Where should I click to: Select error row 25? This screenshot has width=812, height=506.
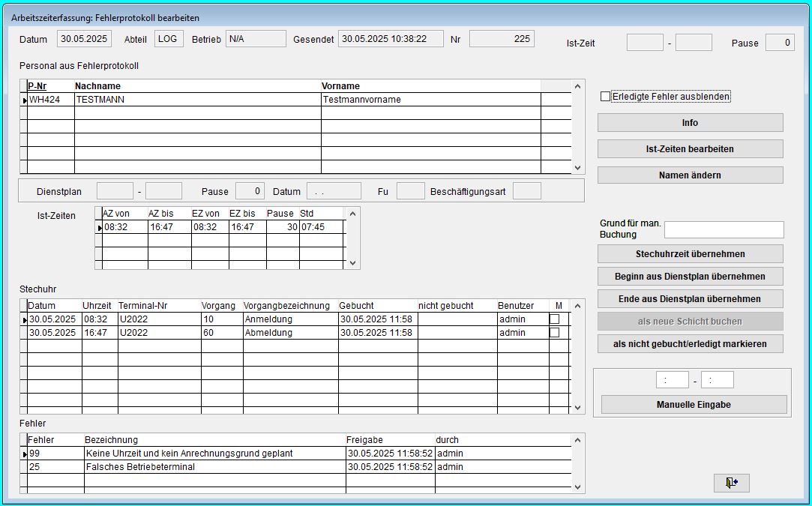click(x=295, y=466)
